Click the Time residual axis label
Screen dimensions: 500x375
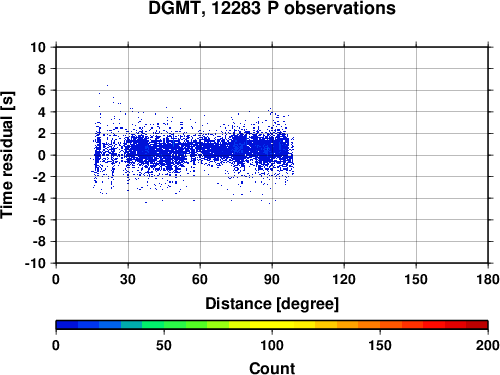[7, 155]
